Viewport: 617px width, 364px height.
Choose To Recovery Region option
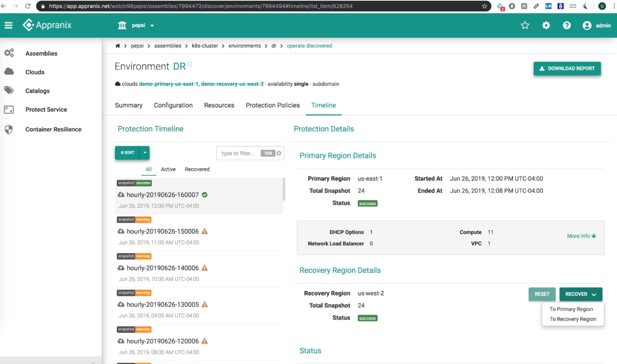tap(572, 319)
